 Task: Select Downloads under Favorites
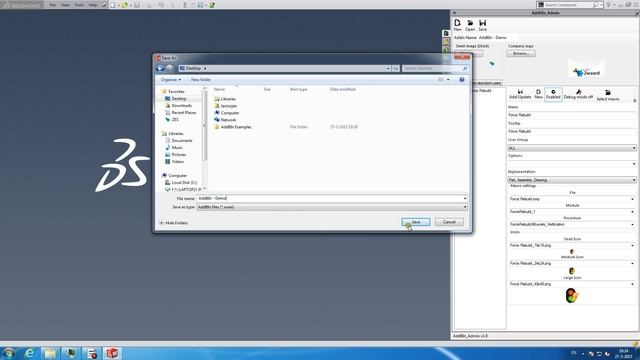181,106
